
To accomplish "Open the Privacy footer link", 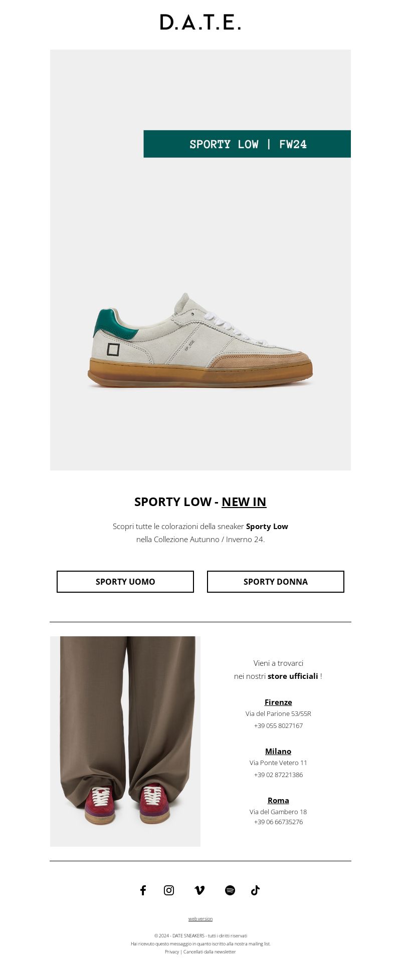I will 172,951.
